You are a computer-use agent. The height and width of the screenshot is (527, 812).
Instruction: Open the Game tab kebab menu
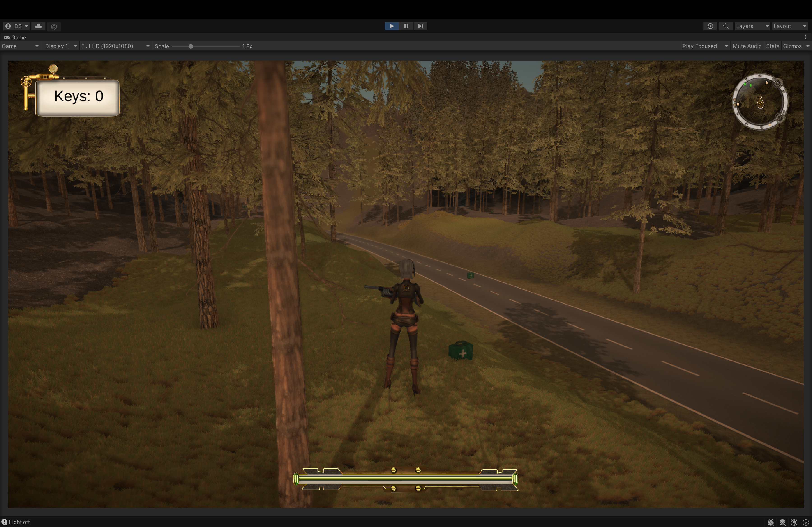tap(805, 37)
